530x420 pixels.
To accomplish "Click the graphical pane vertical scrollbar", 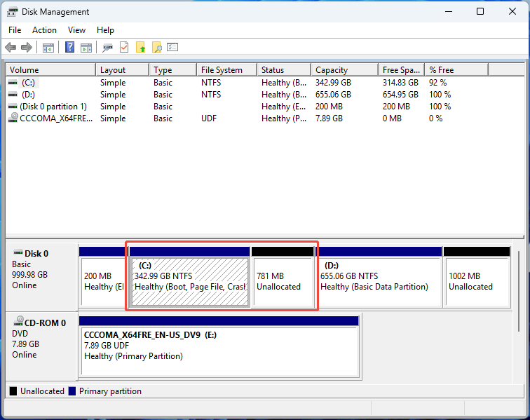I will pyautogui.click(x=519, y=291).
